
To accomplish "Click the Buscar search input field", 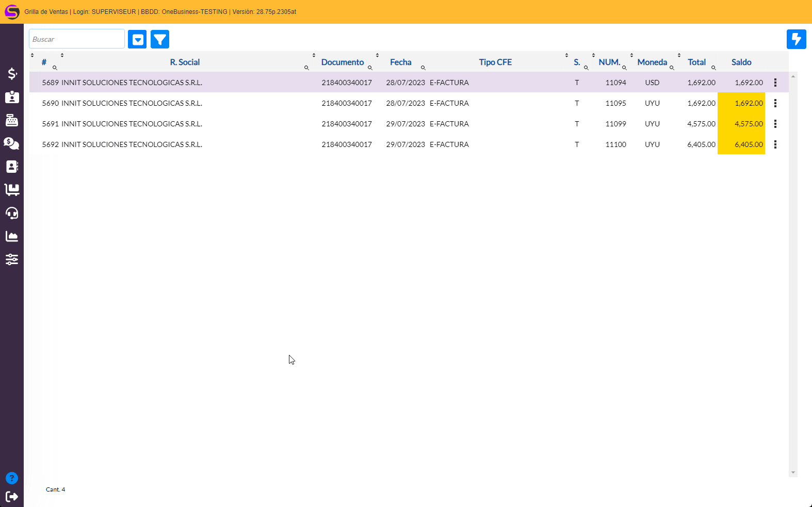I will pos(77,39).
